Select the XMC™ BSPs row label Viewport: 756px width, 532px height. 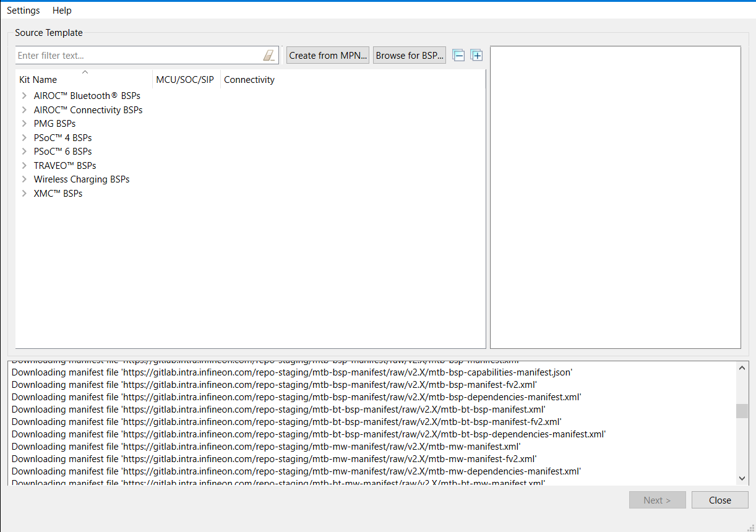click(58, 194)
